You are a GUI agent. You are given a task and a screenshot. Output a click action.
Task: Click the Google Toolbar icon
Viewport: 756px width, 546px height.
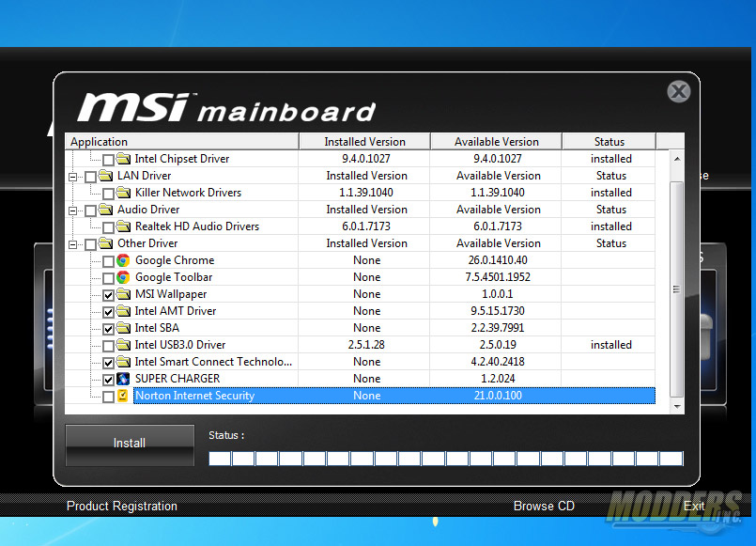pos(123,277)
